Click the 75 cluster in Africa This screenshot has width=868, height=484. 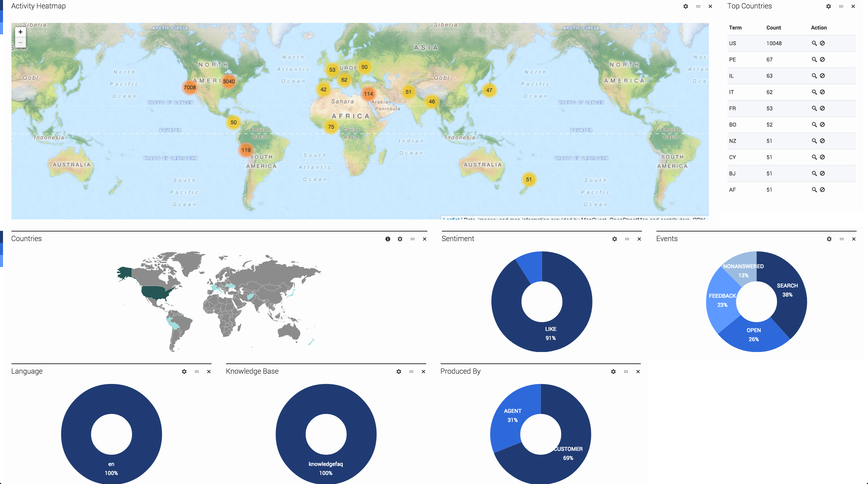[331, 127]
